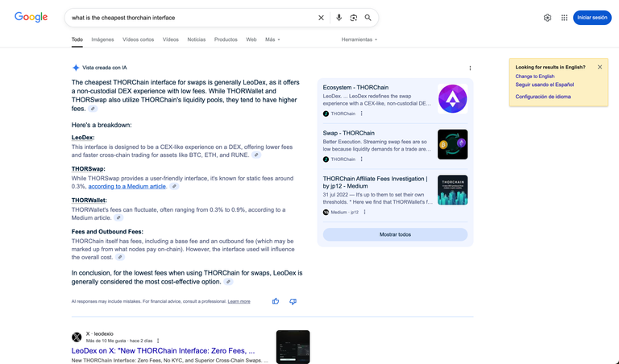Click the Mostrar todos sources button
The image size is (619, 364).
pos(395,234)
